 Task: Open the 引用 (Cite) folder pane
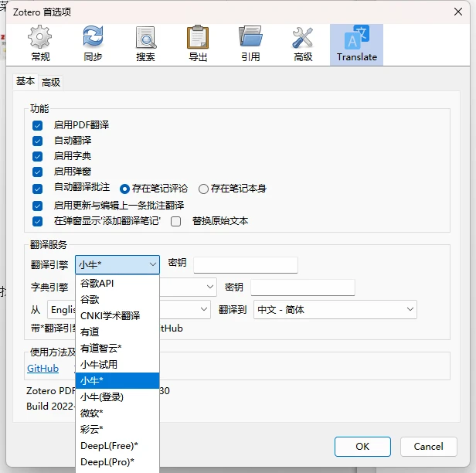(x=250, y=44)
